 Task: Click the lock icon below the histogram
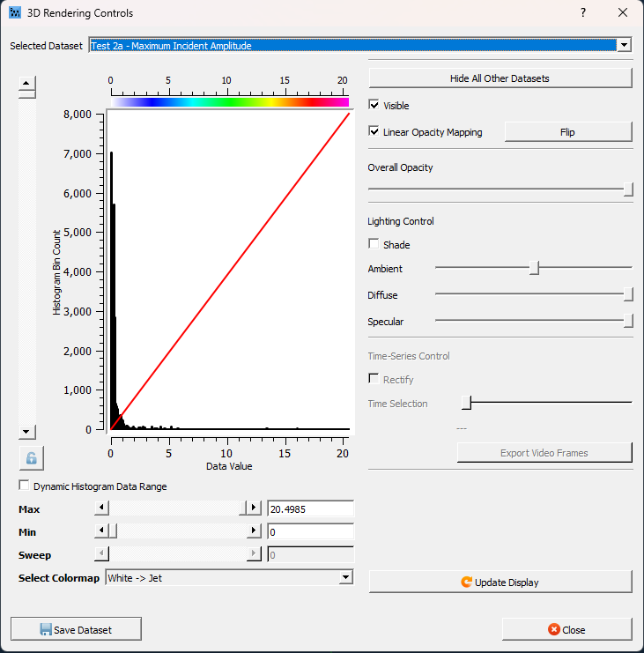tap(31, 458)
